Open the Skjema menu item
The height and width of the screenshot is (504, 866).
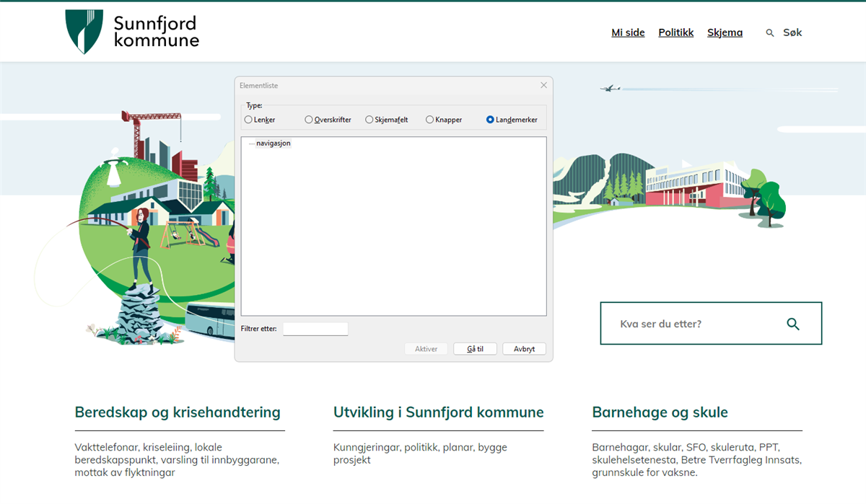pyautogui.click(x=725, y=32)
